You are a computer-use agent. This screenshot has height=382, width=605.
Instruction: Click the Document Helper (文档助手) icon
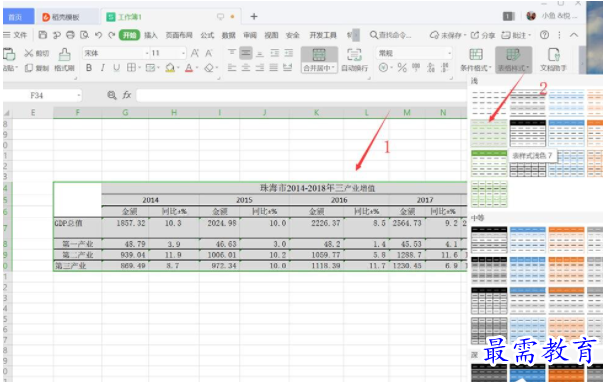(x=554, y=55)
